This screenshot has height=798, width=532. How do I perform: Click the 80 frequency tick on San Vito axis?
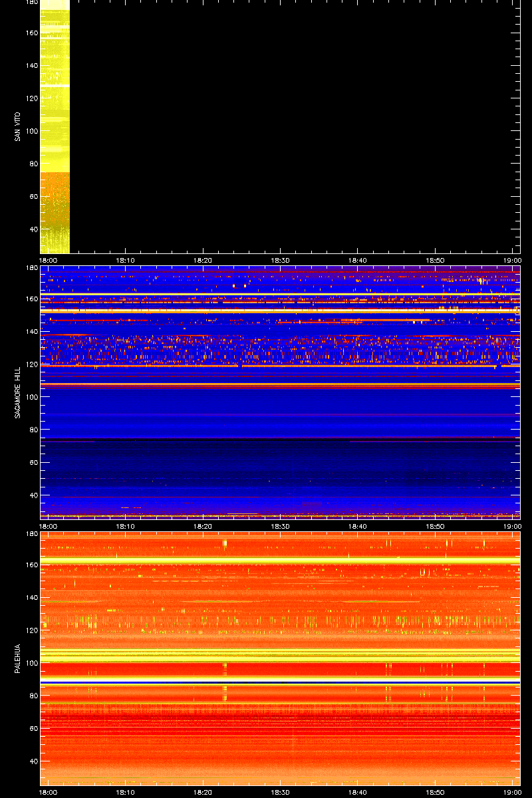pos(33,164)
